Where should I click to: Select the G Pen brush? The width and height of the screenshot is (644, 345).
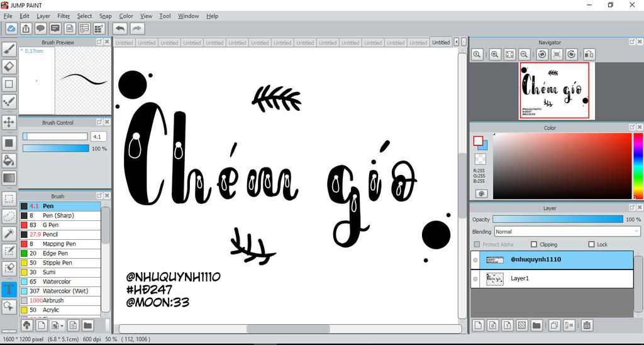click(60, 225)
